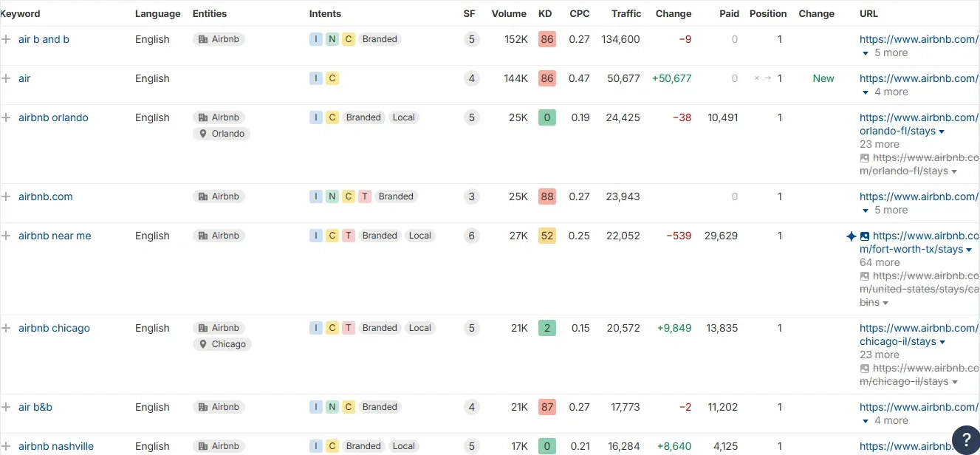
Task: Click the SF count 6 for 'airbnb near me'
Action: [471, 236]
